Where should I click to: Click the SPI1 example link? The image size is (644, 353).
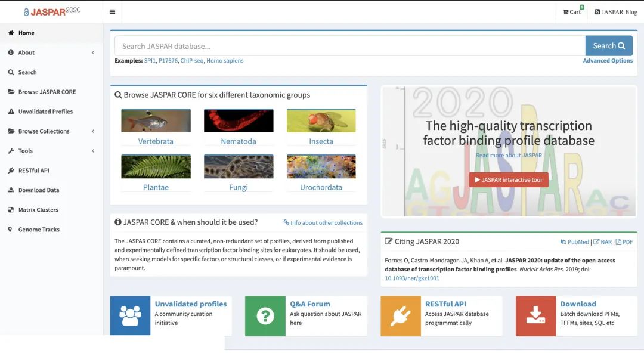pos(150,60)
